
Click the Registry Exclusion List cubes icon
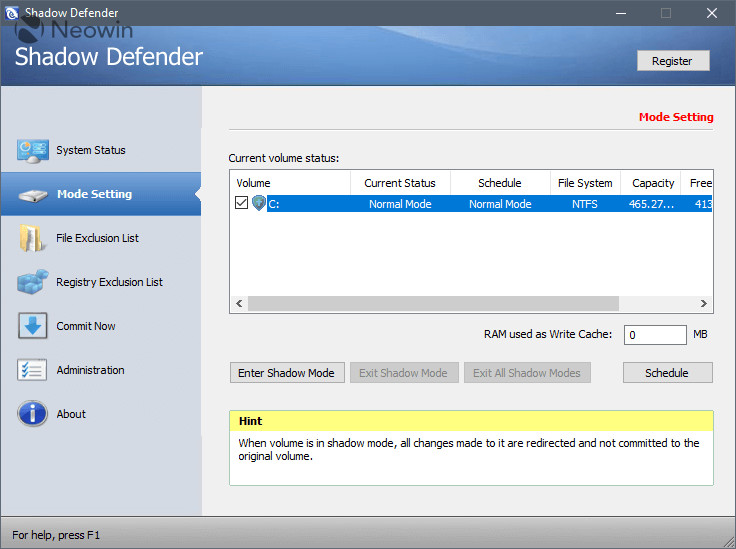32,282
